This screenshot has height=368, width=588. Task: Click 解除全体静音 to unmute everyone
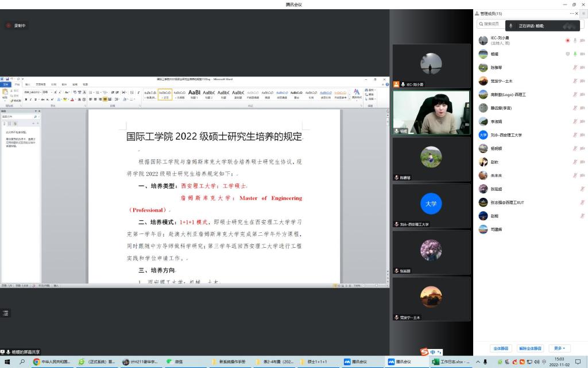530,348
